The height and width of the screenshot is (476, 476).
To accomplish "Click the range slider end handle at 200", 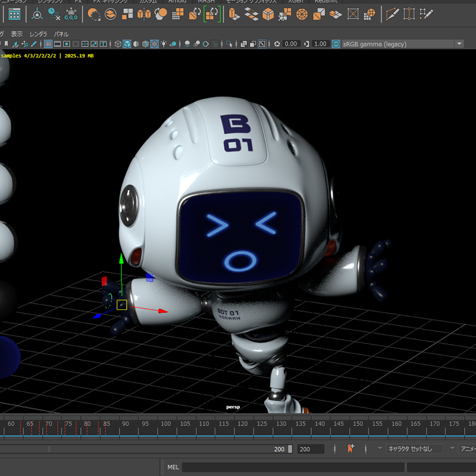I will click(290, 449).
